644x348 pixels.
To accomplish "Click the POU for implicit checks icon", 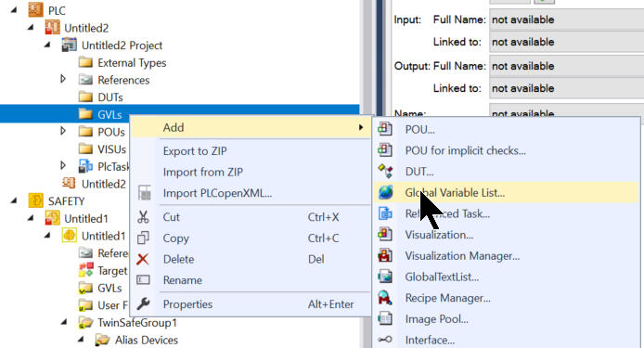I will 385,150.
